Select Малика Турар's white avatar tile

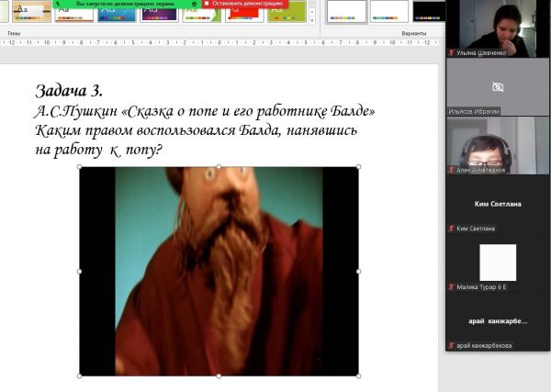coord(498,263)
